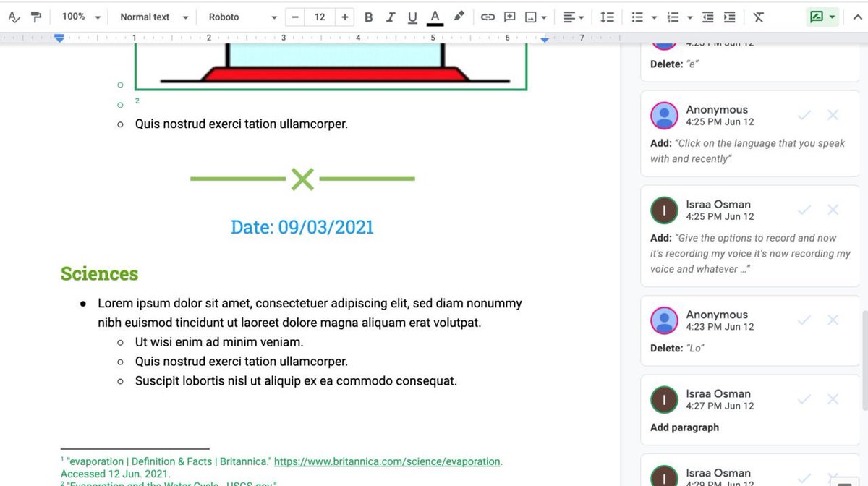Image resolution: width=868 pixels, height=486 pixels.
Task: Accept Israa Osman 4:25 PM suggestion
Action: [804, 210]
